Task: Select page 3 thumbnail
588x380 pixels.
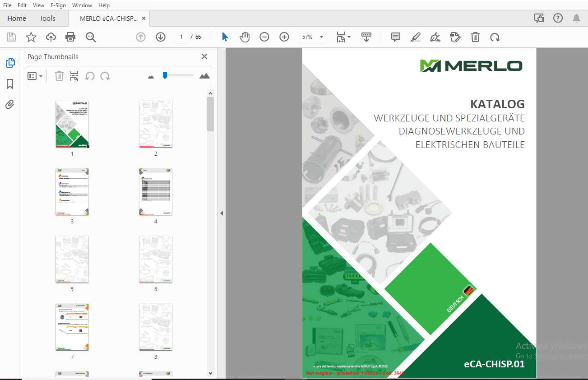Action: pyautogui.click(x=72, y=192)
